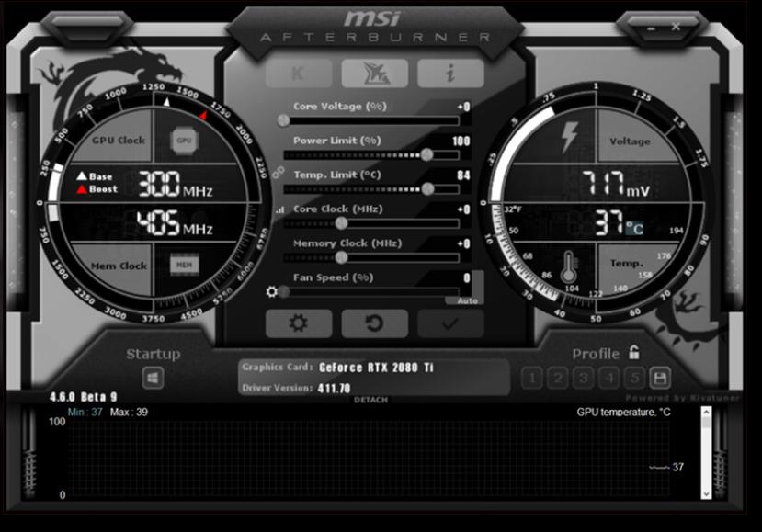
Task: Click the Power Limit value 100
Action: coord(461,141)
